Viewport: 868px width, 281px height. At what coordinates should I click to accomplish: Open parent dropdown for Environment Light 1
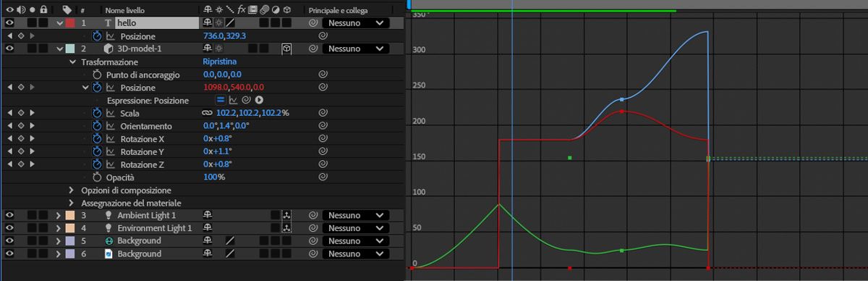coord(356,229)
